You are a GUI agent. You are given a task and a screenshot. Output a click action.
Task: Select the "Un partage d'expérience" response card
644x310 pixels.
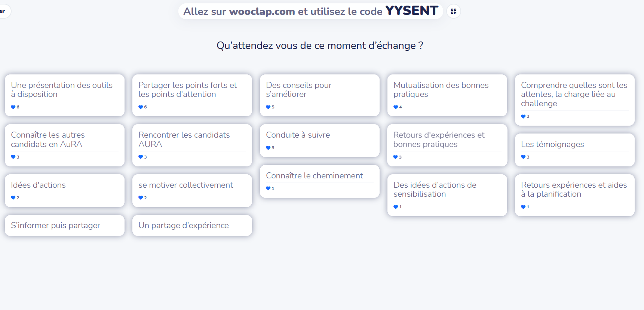pos(192,225)
